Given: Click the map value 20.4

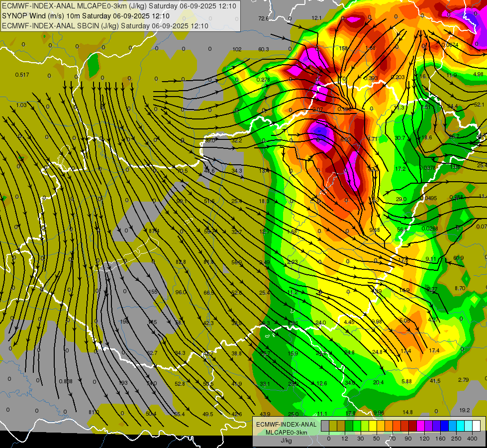Looking at the screenshot, I should click(378, 382).
